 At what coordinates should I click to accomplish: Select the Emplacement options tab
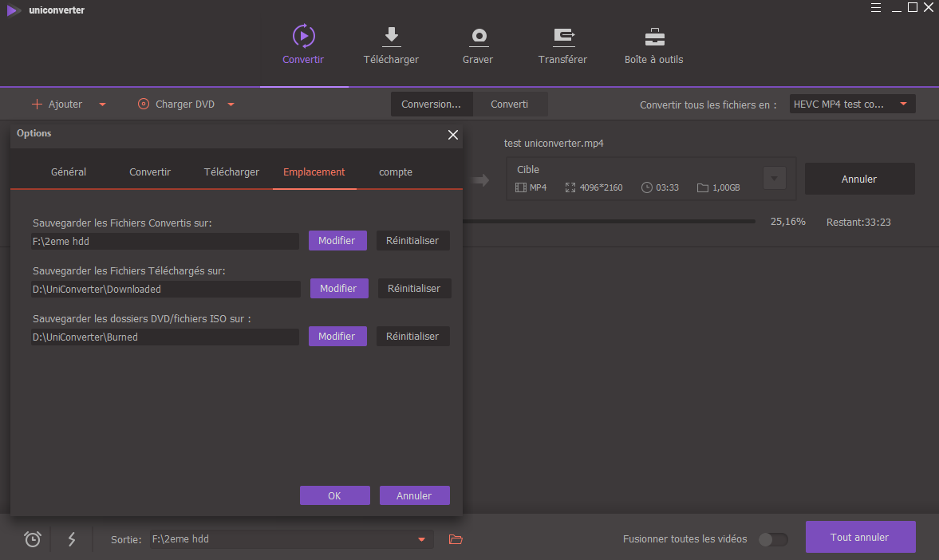314,172
